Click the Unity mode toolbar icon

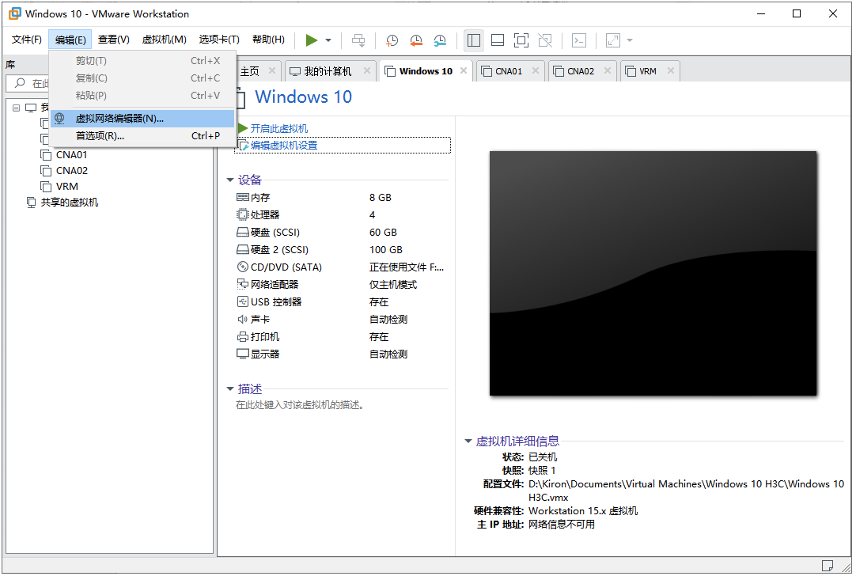click(x=545, y=40)
